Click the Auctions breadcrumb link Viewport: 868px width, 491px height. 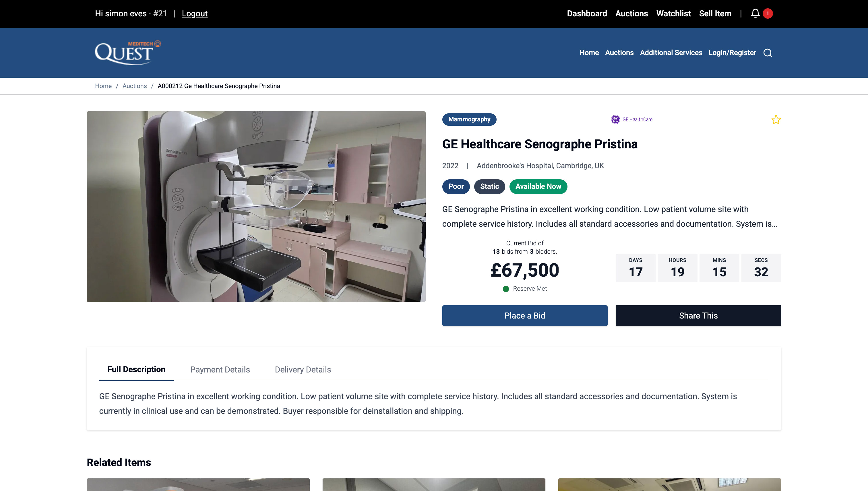click(x=134, y=86)
